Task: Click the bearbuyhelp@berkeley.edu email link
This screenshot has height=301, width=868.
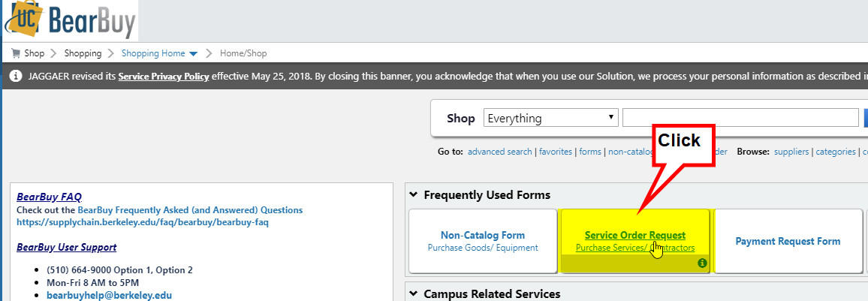Action: coord(109,296)
